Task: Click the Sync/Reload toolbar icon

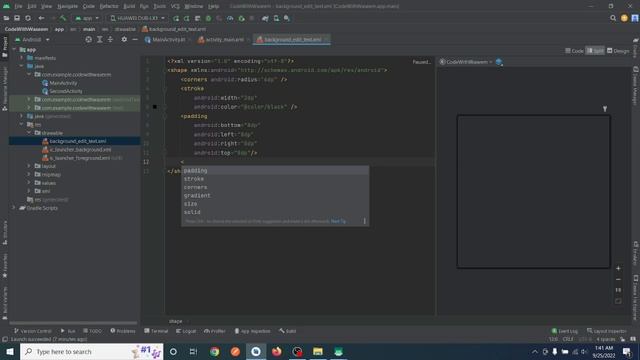Action: [x=28, y=18]
